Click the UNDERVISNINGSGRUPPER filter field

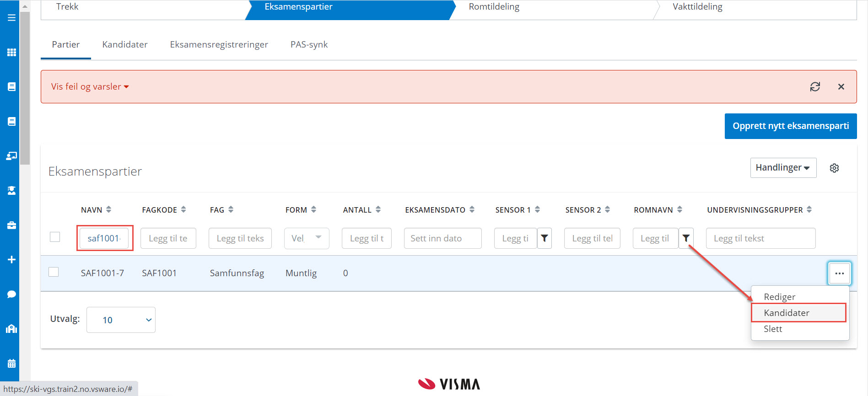click(760, 238)
